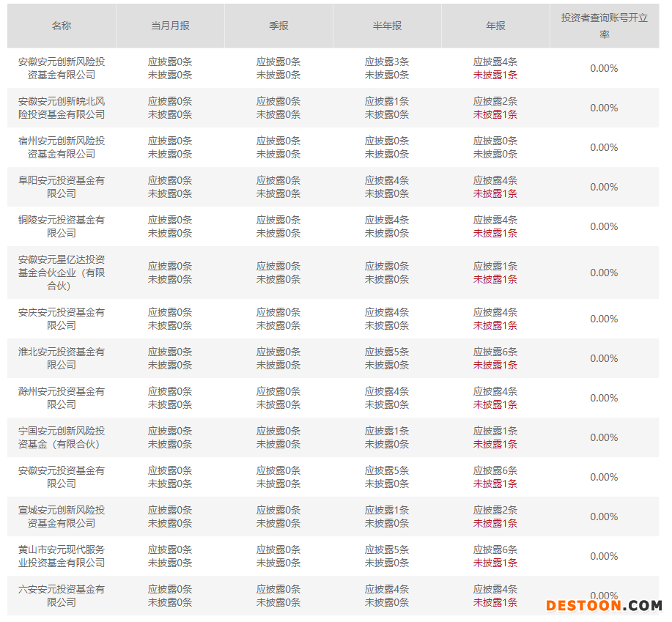Screen dimensions: 672x622
Task: Click 铜陵安元投资基金有限公司 fund name
Action: coord(62,226)
